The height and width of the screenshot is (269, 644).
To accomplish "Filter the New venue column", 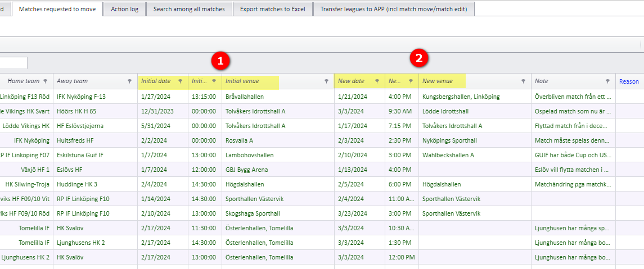I will (x=523, y=81).
